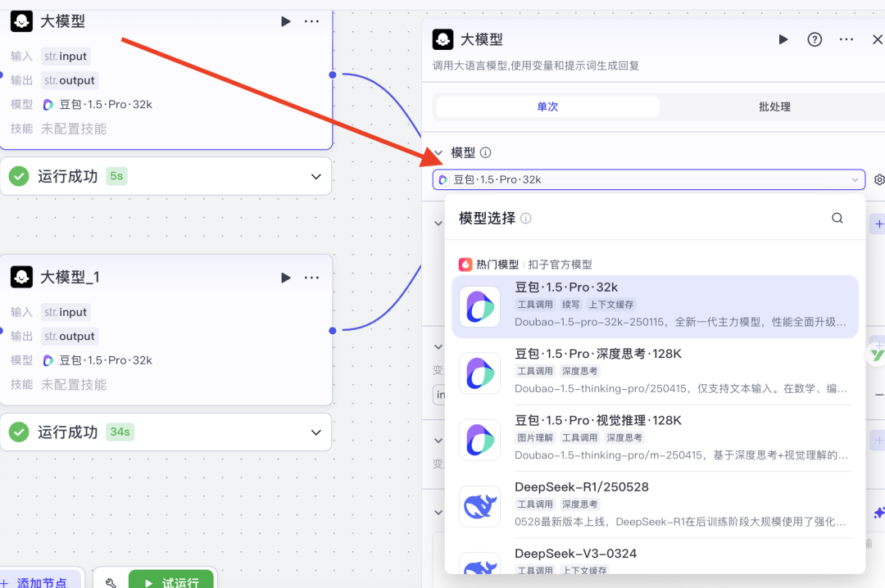Click the avatar icon in the 大模型 settings panel header
885x588 pixels.
(x=443, y=39)
